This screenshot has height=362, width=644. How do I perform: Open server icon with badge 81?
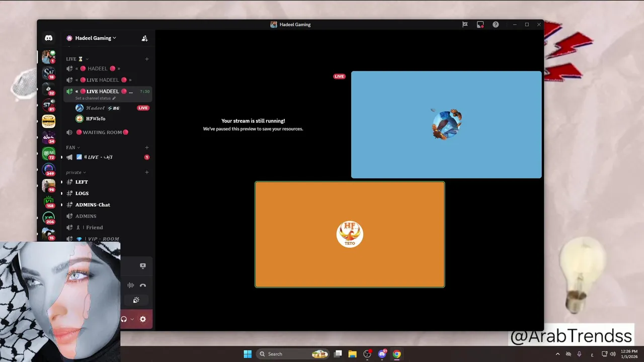48,106
